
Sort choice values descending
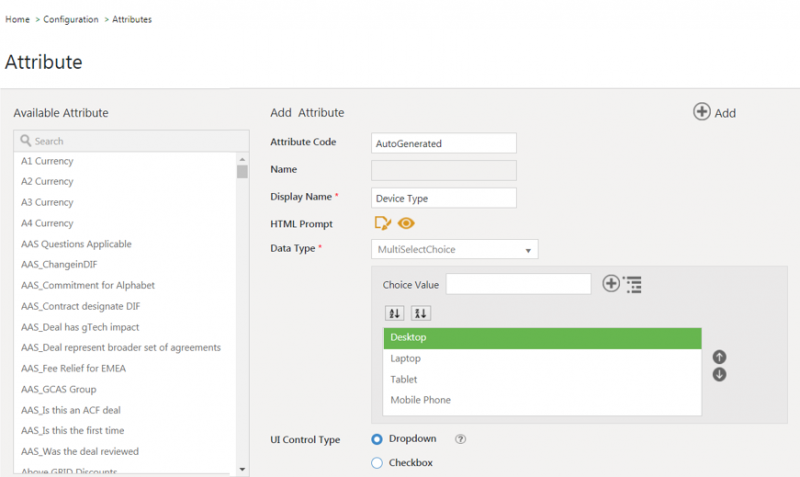click(x=420, y=313)
